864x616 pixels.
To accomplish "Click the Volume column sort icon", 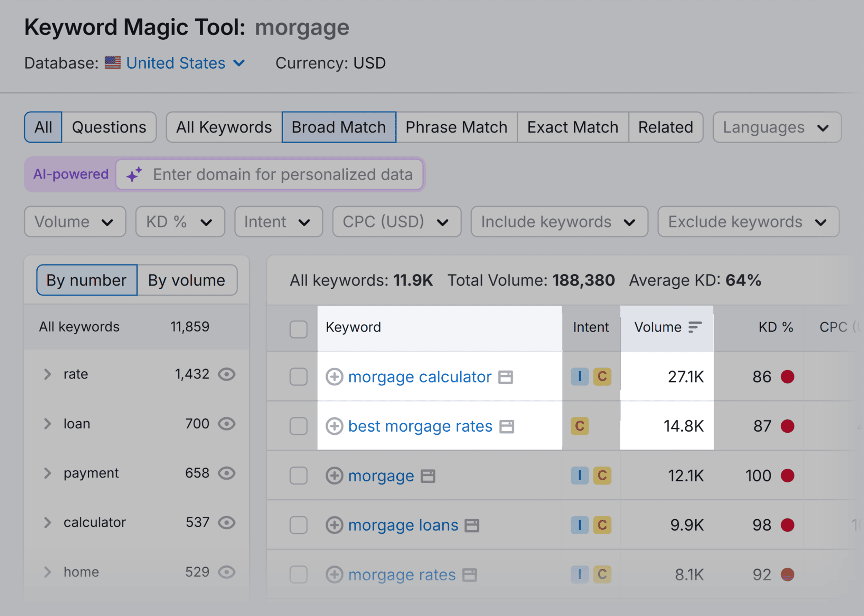I will coord(694,327).
